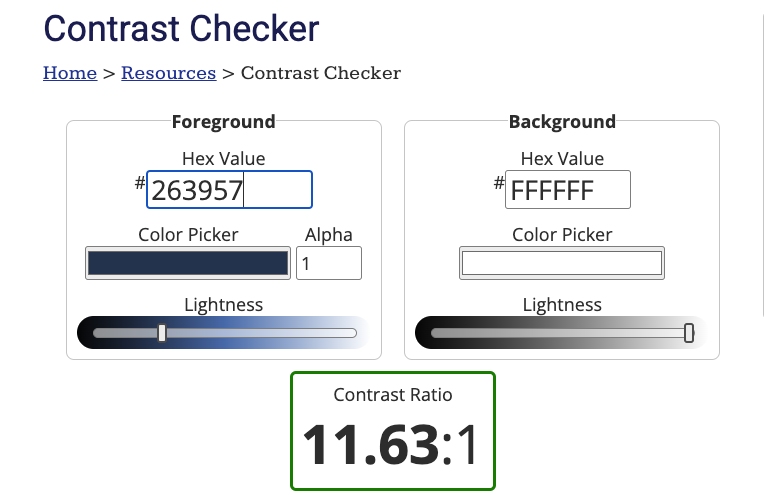Select the Foreground "Color Picker" label
764x495 pixels.
coord(188,235)
